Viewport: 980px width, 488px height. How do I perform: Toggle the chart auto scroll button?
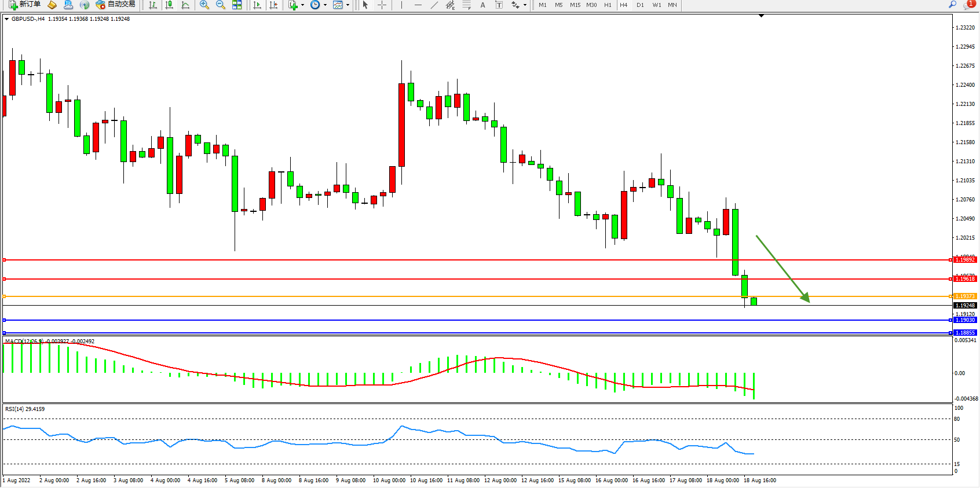click(x=257, y=5)
